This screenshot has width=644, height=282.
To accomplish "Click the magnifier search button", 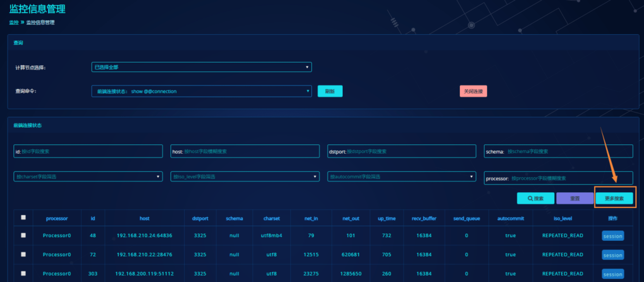I will tap(535, 198).
